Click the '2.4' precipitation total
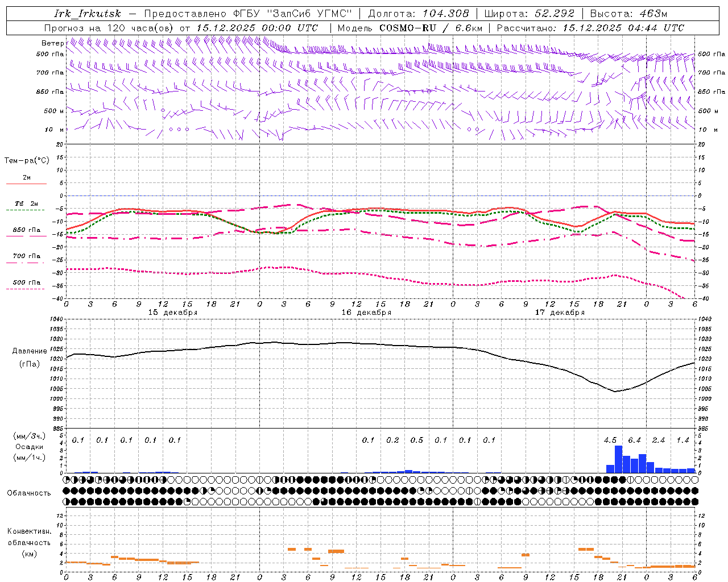Viewport: 728px width, 582px height. 659,440
